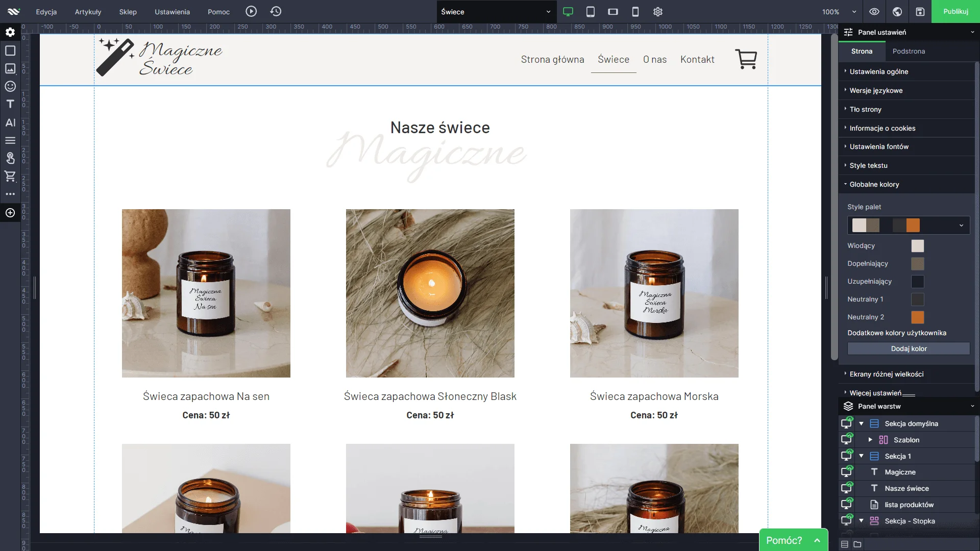The height and width of the screenshot is (551, 980).
Task: Switch to the Podstrona tab
Action: tap(909, 51)
